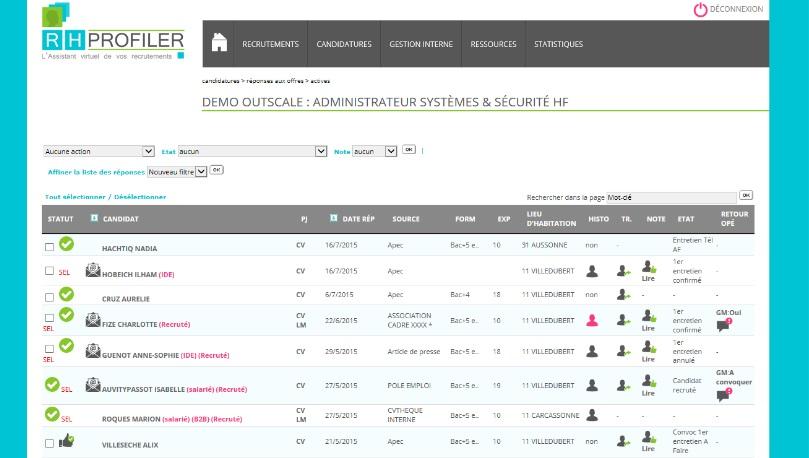The height and width of the screenshot is (458, 809).
Task: Open the Nouveau filtre dropdown
Action: point(177,172)
